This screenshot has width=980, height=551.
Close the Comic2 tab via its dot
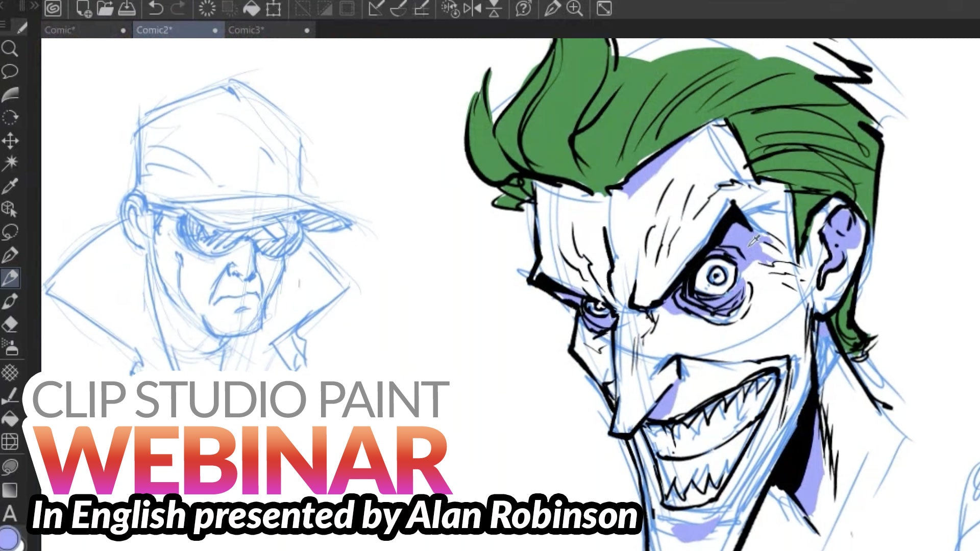tap(215, 31)
